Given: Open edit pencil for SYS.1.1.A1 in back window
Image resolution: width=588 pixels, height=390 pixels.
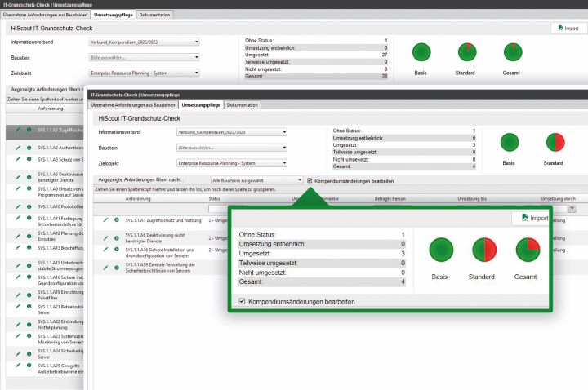Looking at the screenshot, I should click(18, 130).
